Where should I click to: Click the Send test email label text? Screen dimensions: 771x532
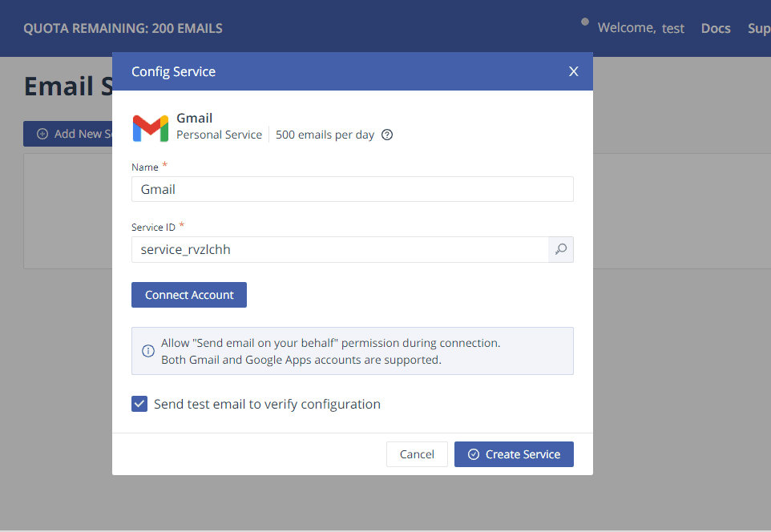point(267,404)
